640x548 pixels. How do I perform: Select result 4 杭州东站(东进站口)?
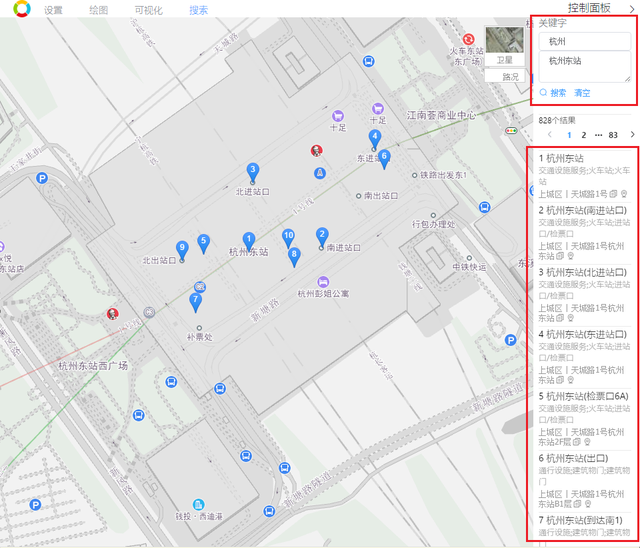583,335
